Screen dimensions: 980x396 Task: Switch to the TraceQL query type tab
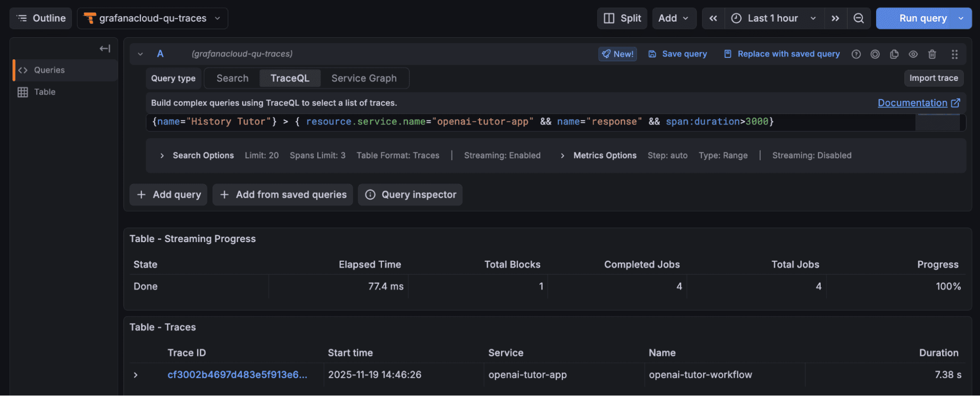[290, 78]
